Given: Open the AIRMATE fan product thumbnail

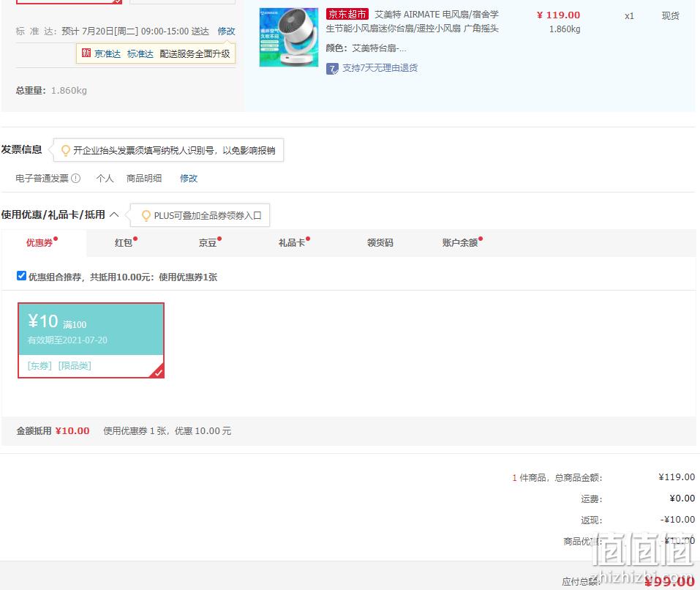Looking at the screenshot, I should pos(289,37).
